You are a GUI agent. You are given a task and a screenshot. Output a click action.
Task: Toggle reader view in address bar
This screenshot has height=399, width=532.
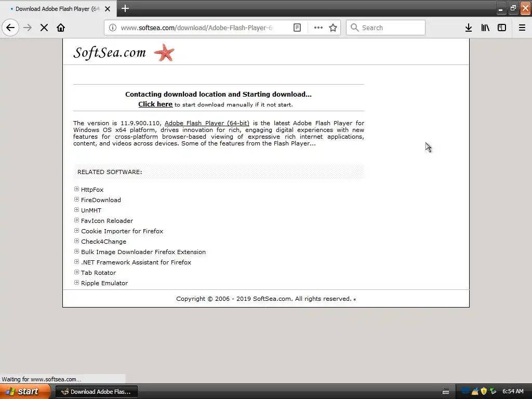coord(297,28)
